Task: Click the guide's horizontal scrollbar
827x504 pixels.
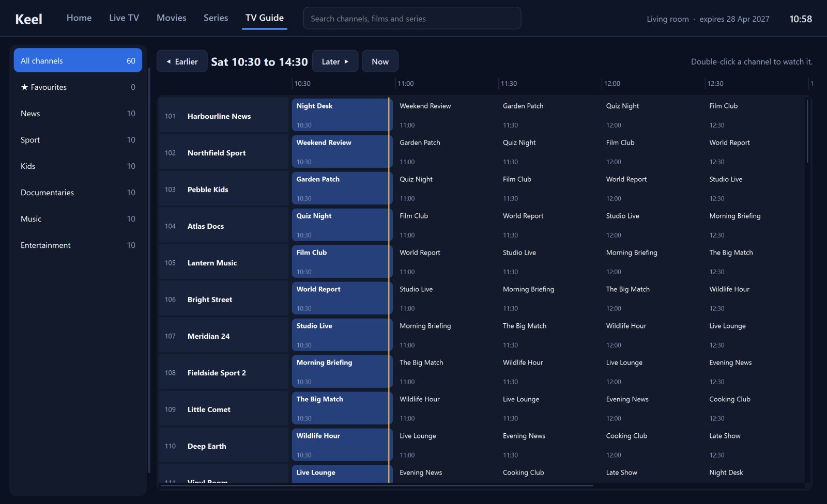Action: click(376, 485)
